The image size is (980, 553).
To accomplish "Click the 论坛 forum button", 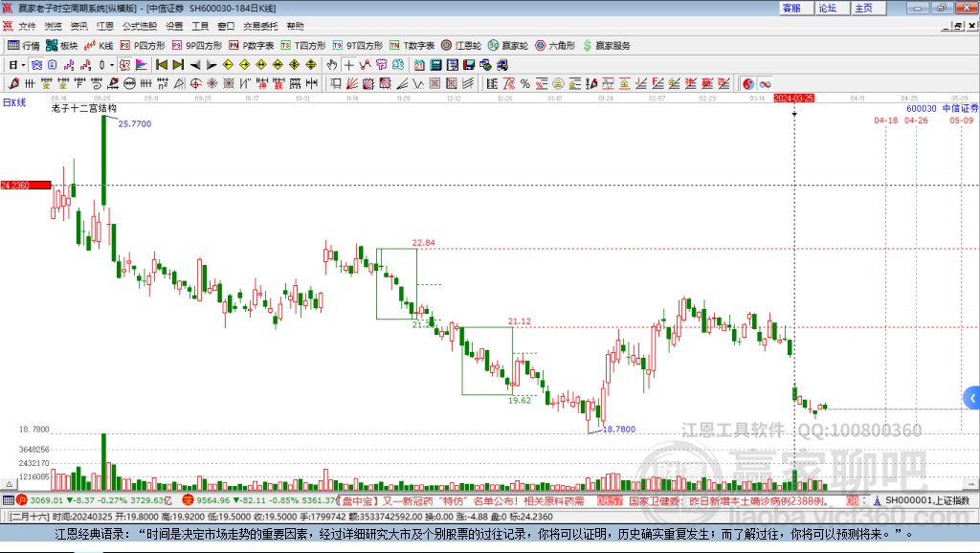I will point(827,8).
